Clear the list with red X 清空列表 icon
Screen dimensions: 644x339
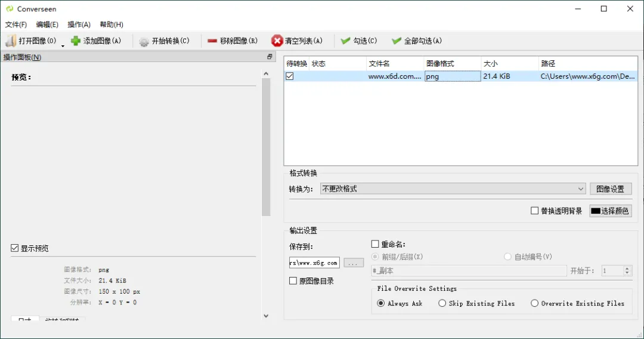277,41
